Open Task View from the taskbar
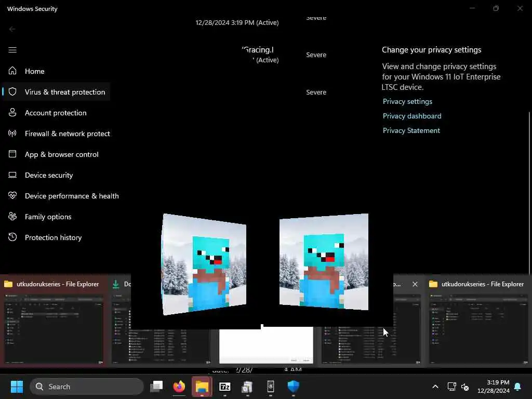532x399 pixels. click(156, 387)
